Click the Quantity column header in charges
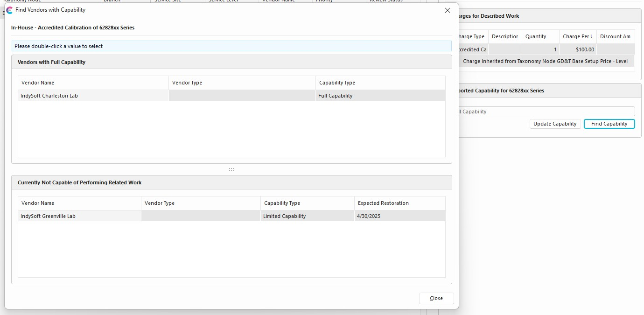644x315 pixels. click(540, 36)
